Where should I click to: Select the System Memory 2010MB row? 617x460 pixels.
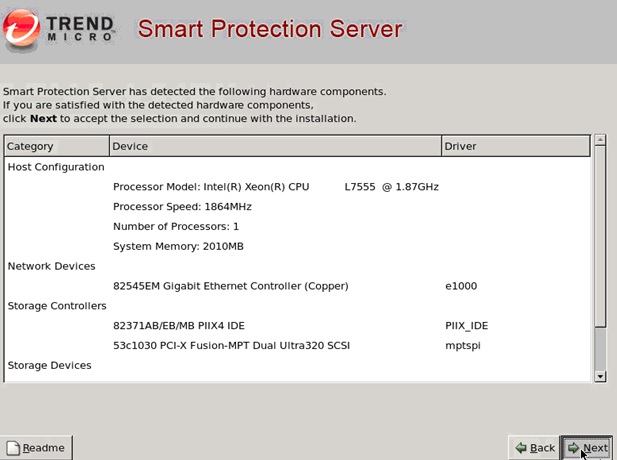pos(178,246)
